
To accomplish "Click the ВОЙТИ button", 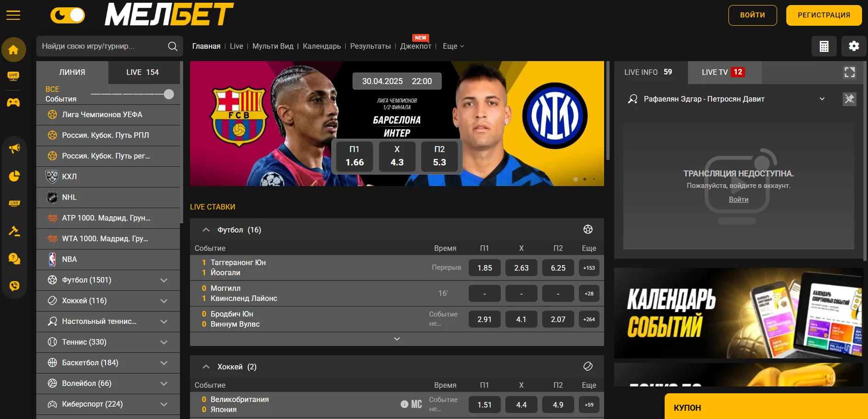I will pos(752,15).
